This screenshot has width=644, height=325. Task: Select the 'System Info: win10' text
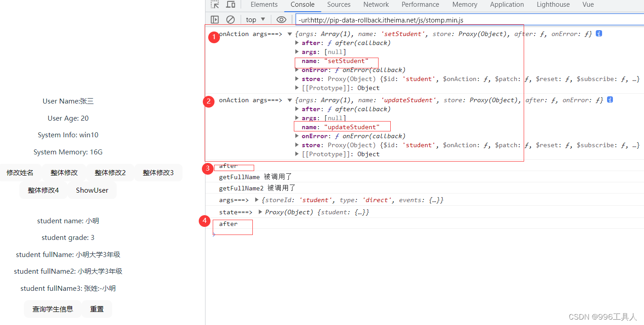tap(68, 135)
